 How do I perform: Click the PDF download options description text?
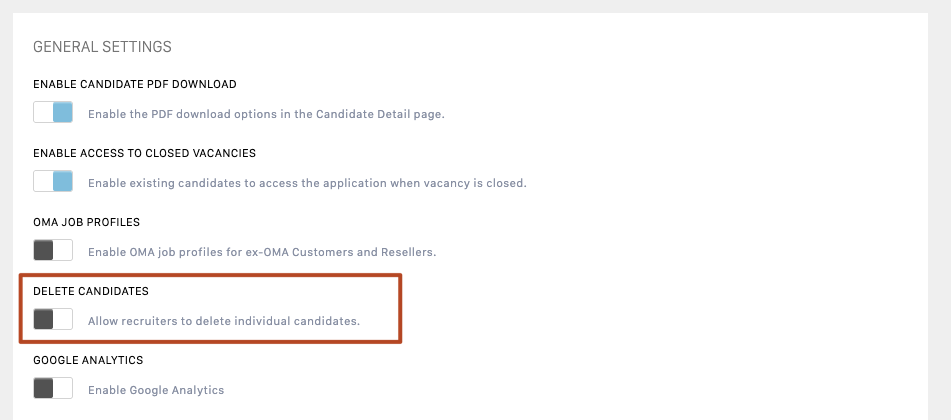[x=266, y=114]
